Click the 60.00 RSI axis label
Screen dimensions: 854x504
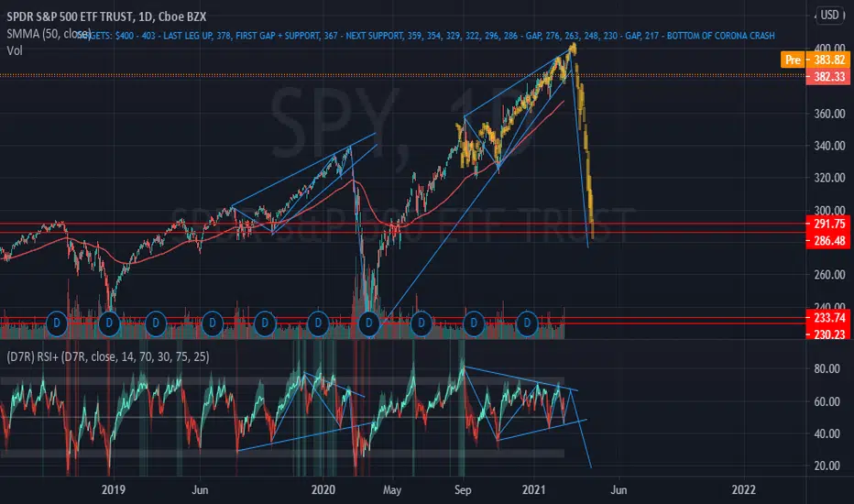point(827,401)
